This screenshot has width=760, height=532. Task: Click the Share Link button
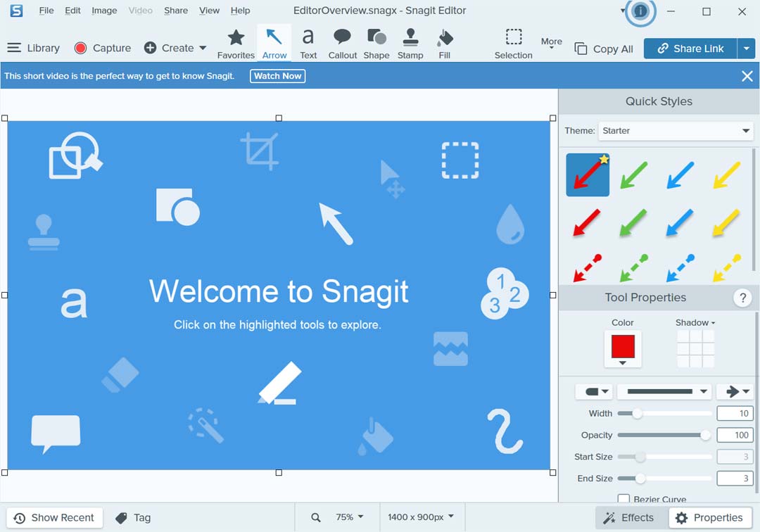tap(691, 49)
